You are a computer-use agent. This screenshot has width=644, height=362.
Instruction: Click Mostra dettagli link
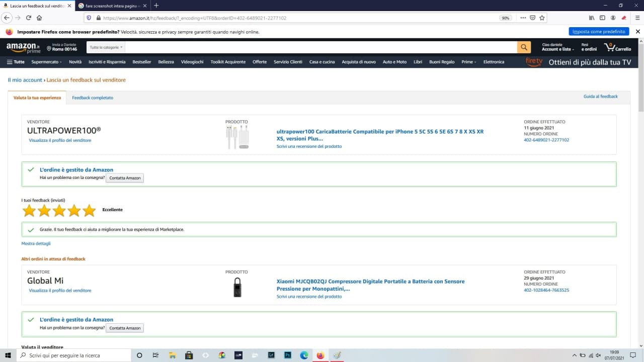(x=36, y=243)
